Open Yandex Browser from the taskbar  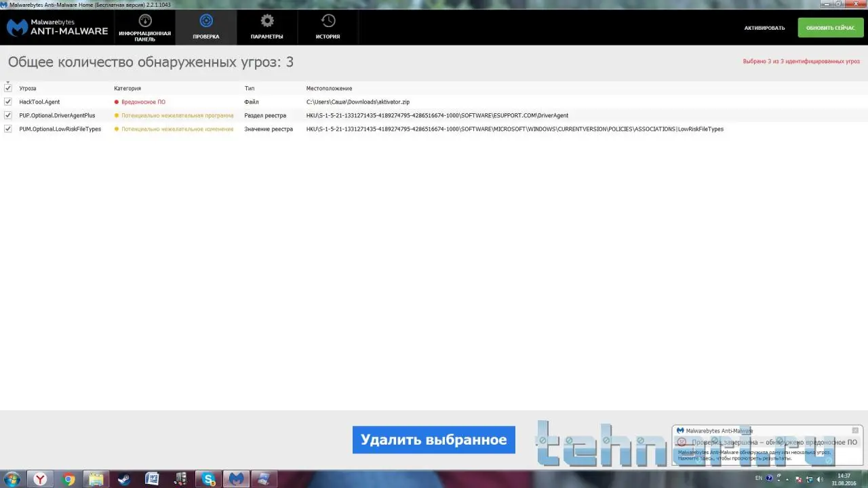click(x=41, y=479)
